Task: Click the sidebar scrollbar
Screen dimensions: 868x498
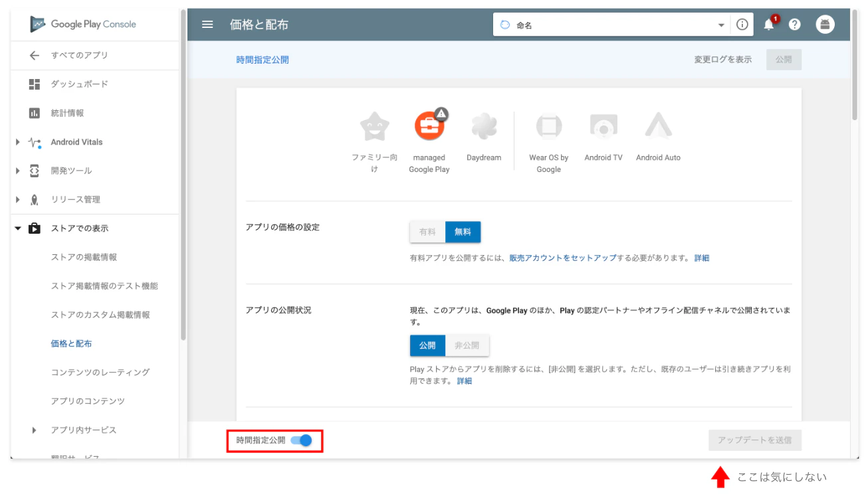Action: click(183, 174)
